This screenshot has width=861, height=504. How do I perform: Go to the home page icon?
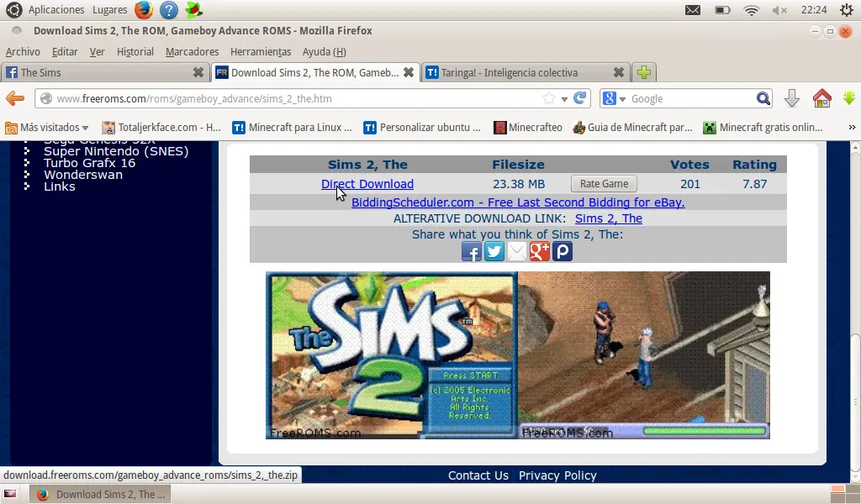pyautogui.click(x=821, y=99)
